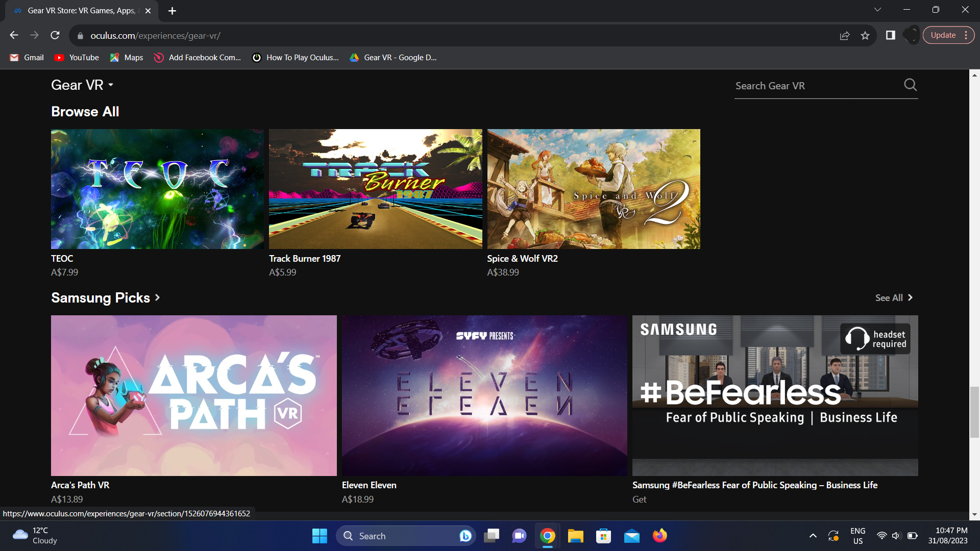Click the scrollbar down arrow
This screenshot has width=980, height=551.
coord(974,515)
